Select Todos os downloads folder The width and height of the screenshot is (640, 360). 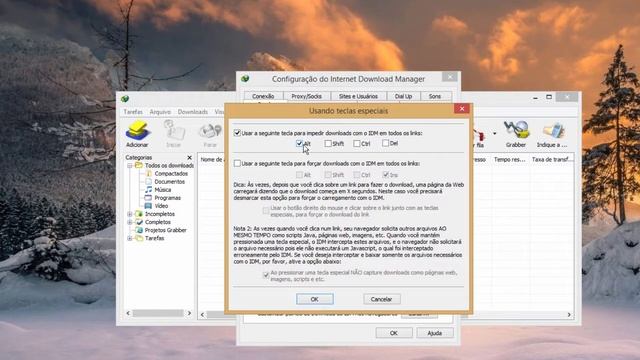point(169,165)
